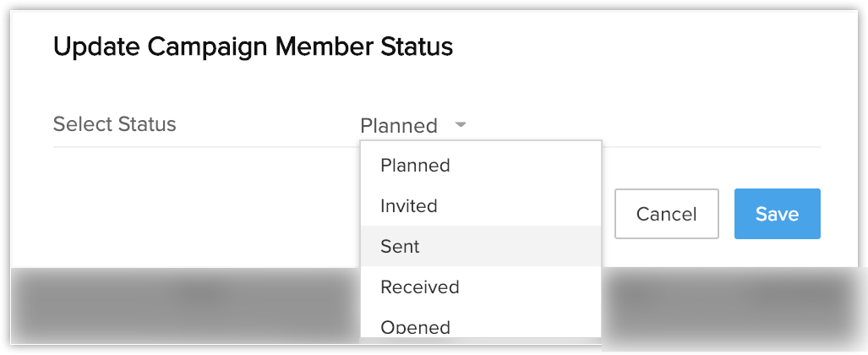This screenshot has height=355, width=868.
Task: Click the Update Campaign Member Status title
Action: [253, 46]
